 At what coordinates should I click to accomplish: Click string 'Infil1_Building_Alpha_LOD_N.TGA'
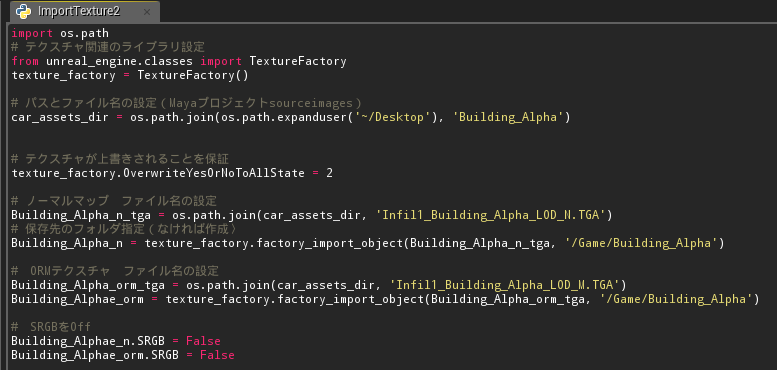tap(492, 215)
